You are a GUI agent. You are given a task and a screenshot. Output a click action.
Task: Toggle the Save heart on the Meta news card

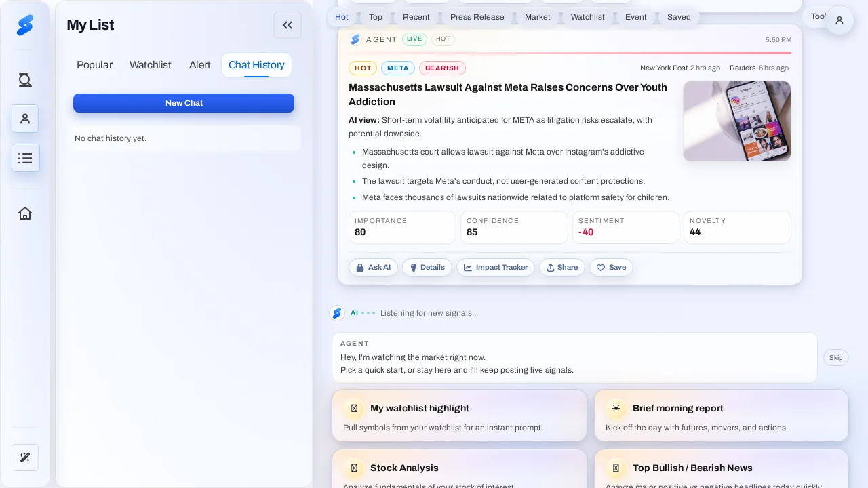coord(611,267)
